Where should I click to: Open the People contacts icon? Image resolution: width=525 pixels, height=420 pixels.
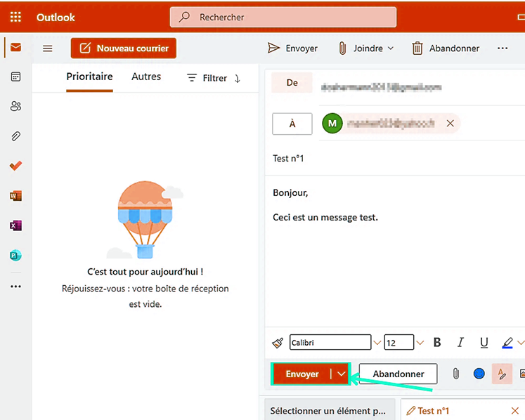(15, 107)
